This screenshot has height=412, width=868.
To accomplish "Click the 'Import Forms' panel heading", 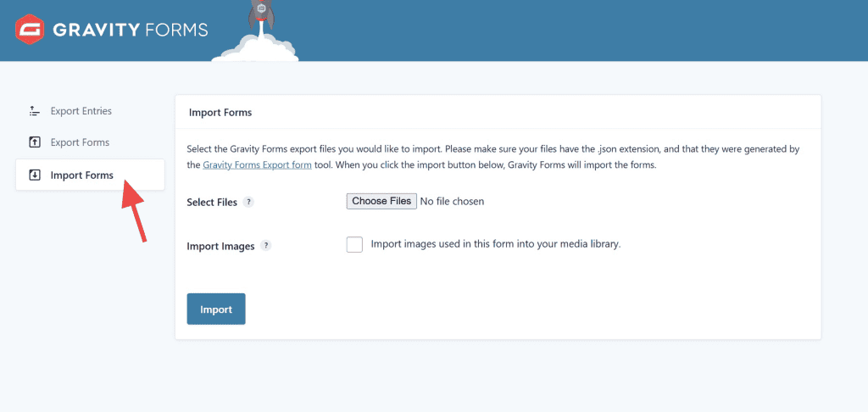I will 220,113.
